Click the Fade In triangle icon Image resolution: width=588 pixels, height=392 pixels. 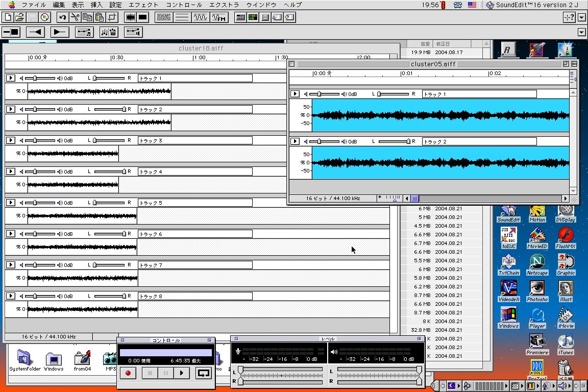pyautogui.click(x=35, y=32)
